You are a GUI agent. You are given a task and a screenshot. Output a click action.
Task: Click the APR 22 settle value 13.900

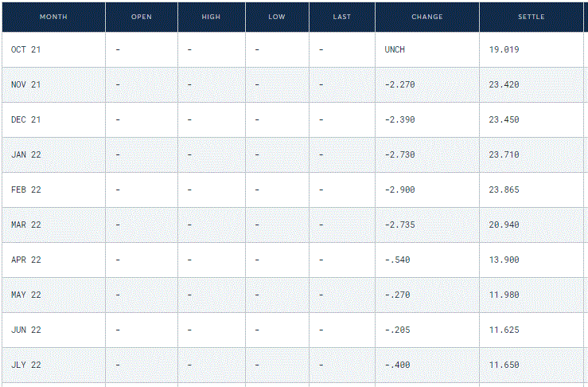pyautogui.click(x=504, y=260)
